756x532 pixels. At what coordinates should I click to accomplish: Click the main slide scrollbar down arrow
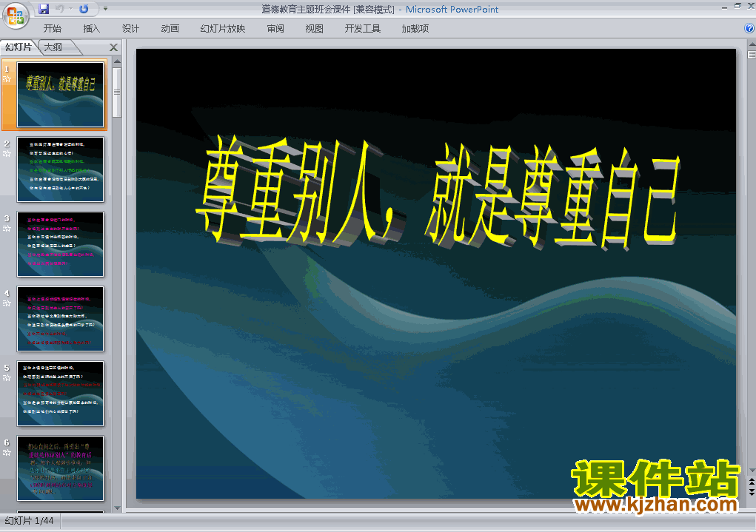[752, 471]
